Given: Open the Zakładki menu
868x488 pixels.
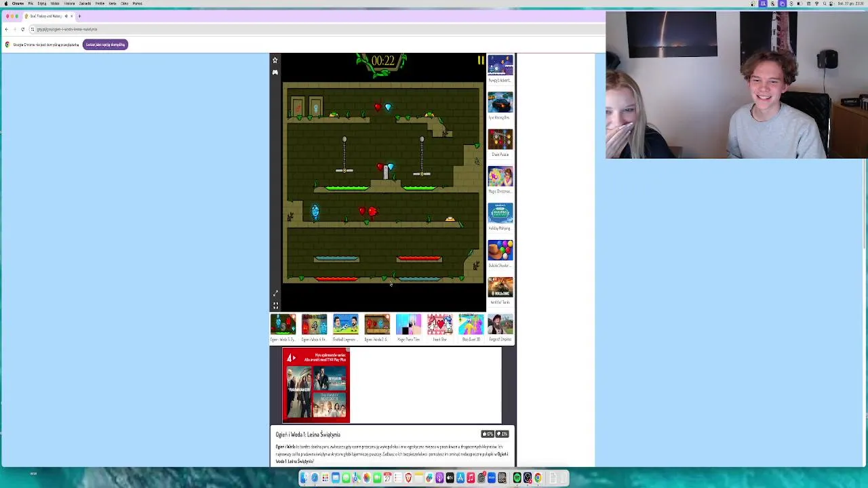Looking at the screenshot, I should (85, 3).
